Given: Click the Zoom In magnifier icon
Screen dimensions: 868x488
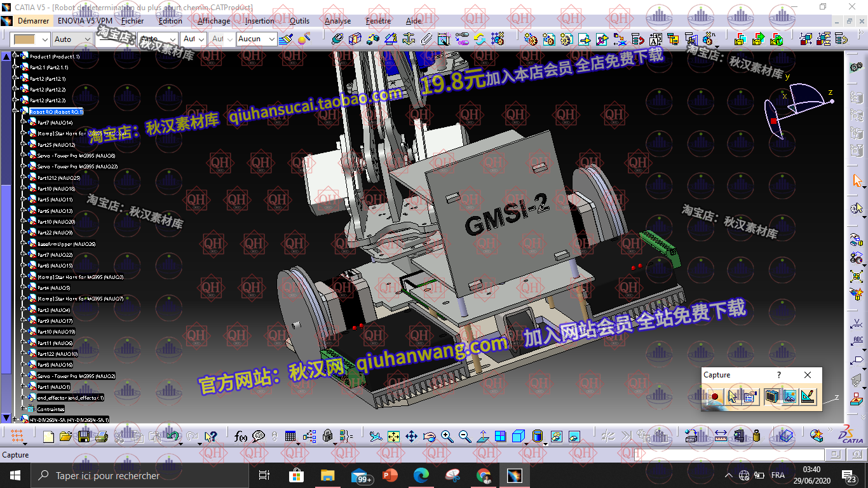Looking at the screenshot, I should click(x=447, y=437).
